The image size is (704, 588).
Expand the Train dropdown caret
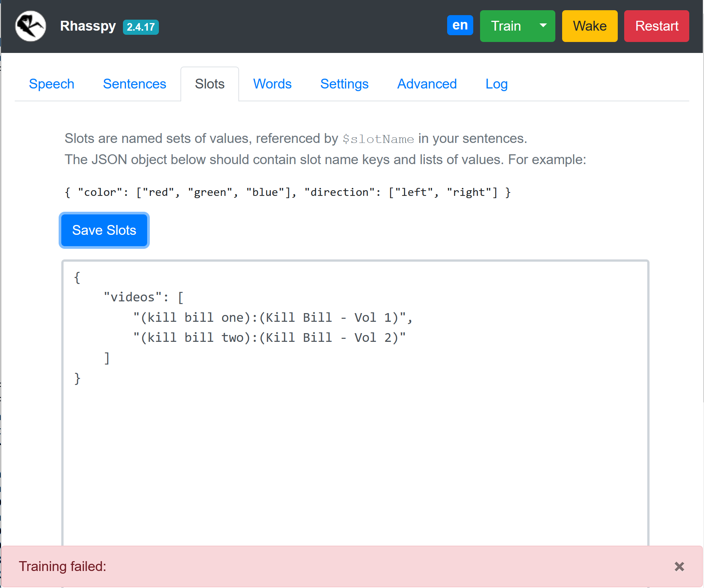tap(543, 26)
